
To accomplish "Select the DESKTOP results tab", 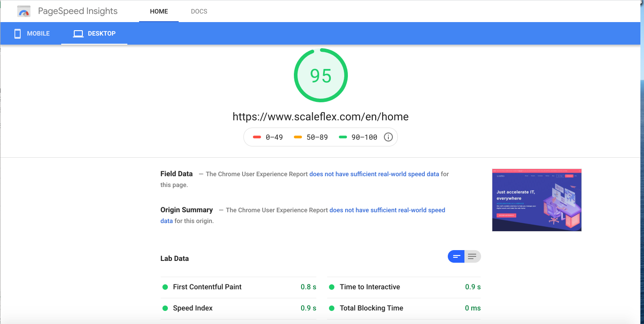I will (95, 34).
